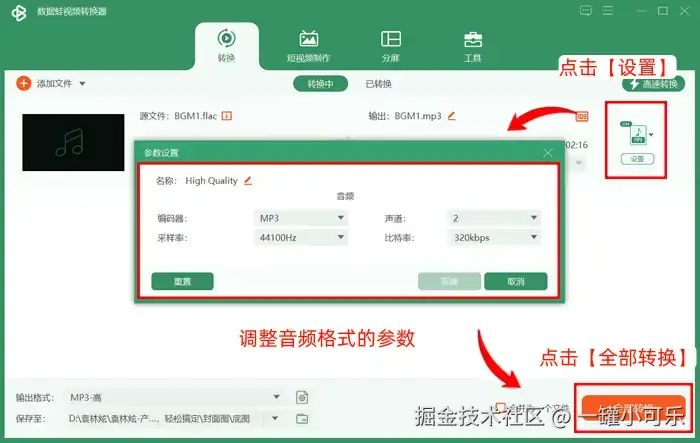This screenshot has height=443, width=700.
Task: Select the High Quality name text
Action: 211,181
